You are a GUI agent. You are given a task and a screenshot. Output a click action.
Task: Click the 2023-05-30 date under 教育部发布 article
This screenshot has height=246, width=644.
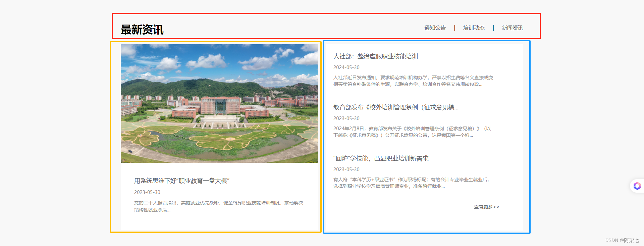tap(346, 118)
